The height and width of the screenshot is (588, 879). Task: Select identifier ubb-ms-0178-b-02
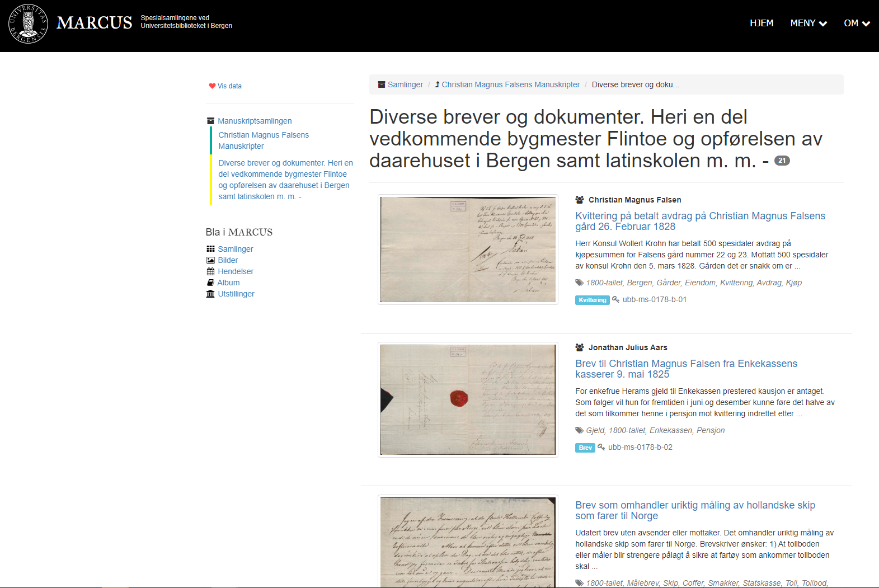pos(641,447)
